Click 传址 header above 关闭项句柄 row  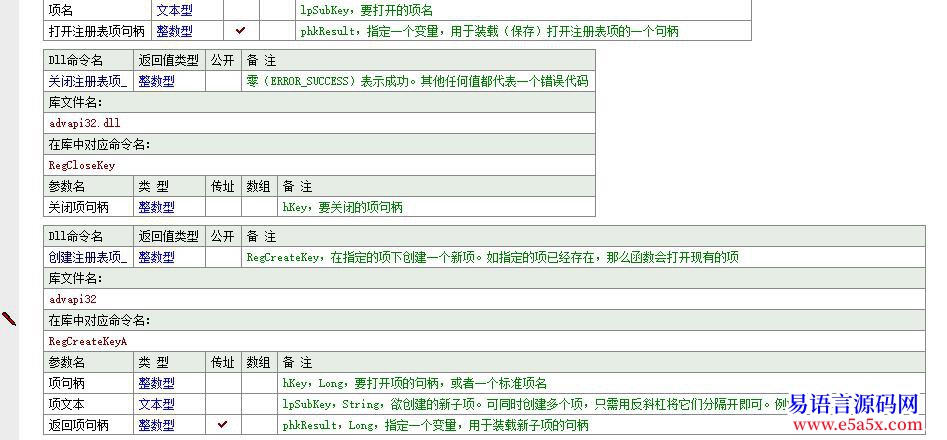tap(223, 186)
